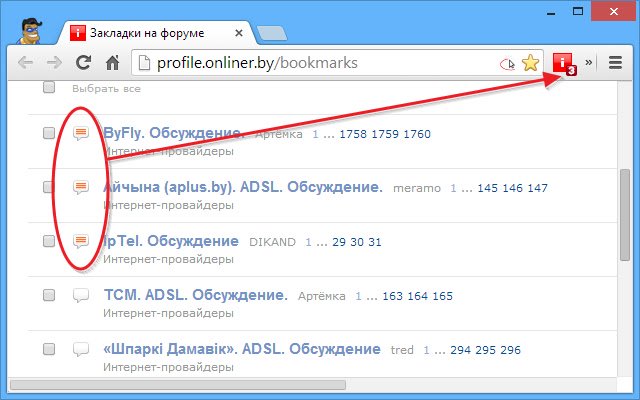Go to page 294 of Шпаркі Дамавік thread
The width and height of the screenshot is (640, 400).
pos(460,350)
